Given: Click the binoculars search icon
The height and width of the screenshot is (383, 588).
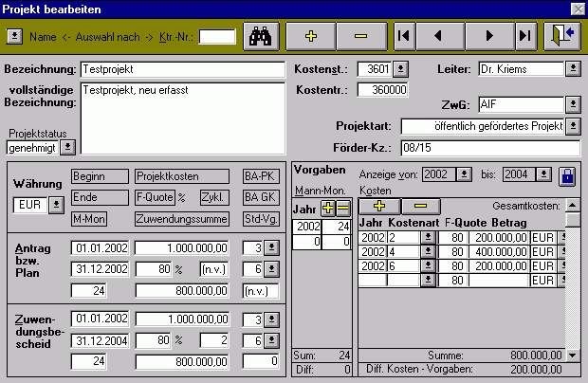Looking at the screenshot, I should point(259,36).
